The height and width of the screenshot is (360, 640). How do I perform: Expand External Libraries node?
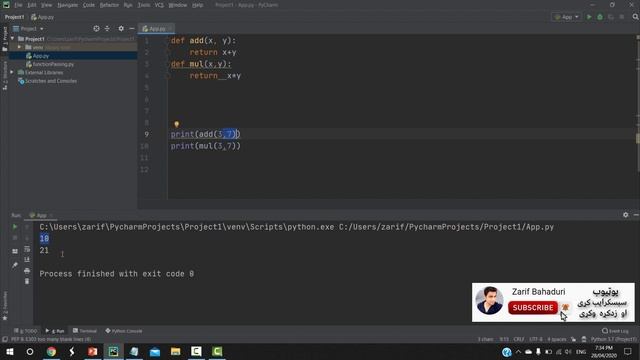pyautogui.click(x=12, y=72)
